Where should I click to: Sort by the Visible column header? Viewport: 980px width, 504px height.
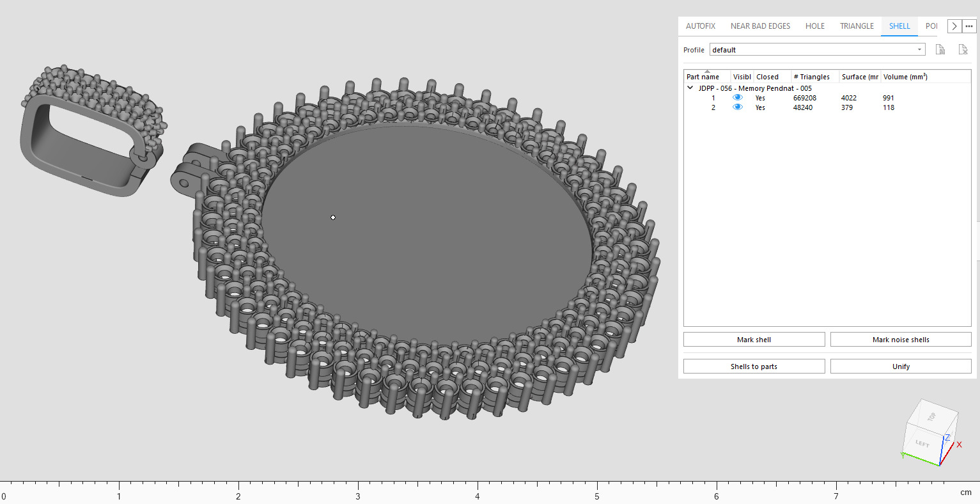tap(742, 77)
